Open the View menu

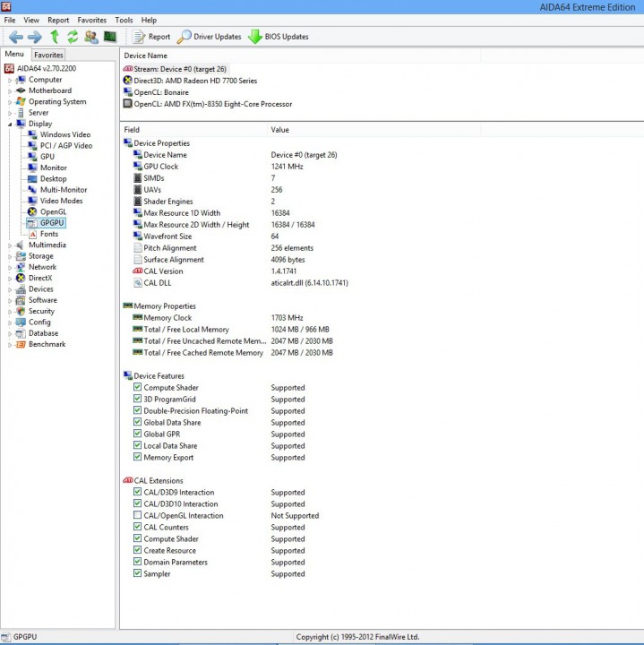click(x=31, y=20)
